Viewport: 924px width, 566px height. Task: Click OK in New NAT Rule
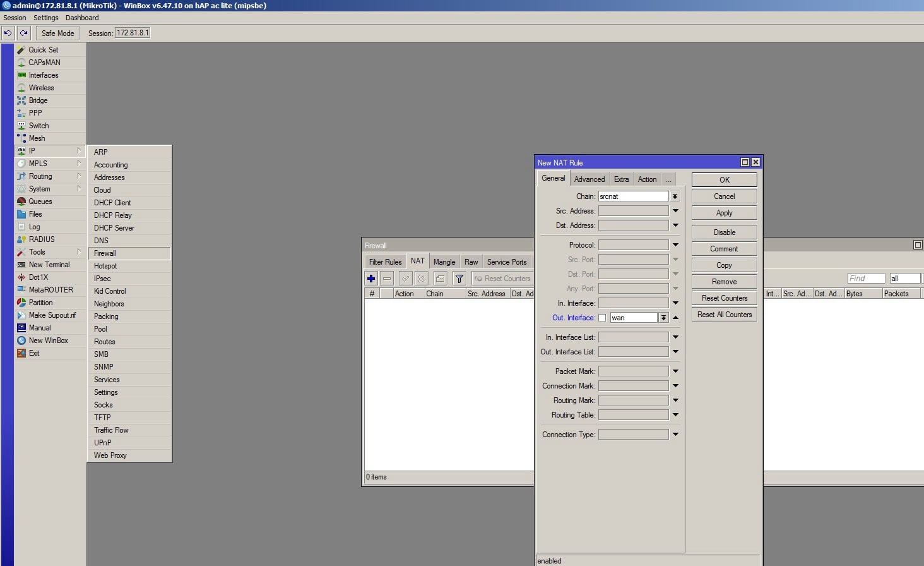724,180
